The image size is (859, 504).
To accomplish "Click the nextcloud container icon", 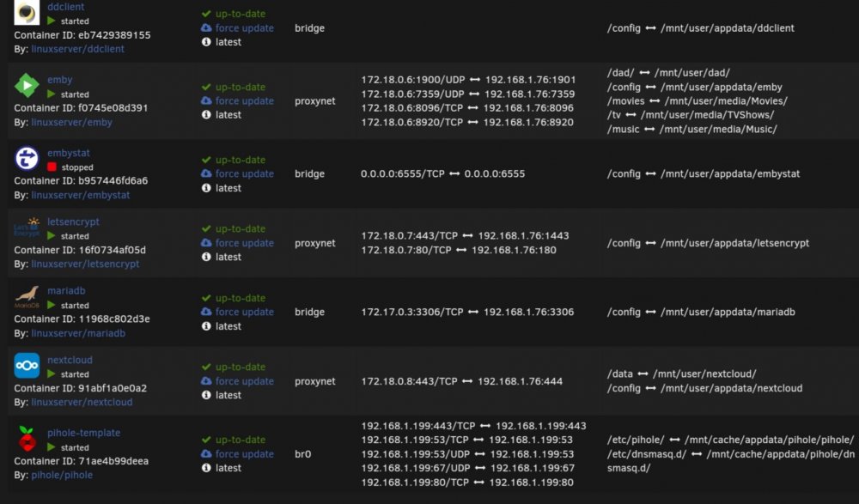I will click(27, 366).
